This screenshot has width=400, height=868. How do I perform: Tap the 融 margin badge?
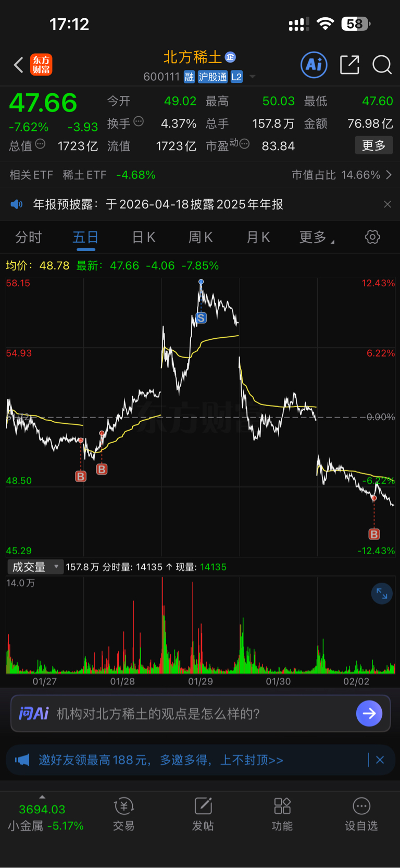(x=189, y=77)
